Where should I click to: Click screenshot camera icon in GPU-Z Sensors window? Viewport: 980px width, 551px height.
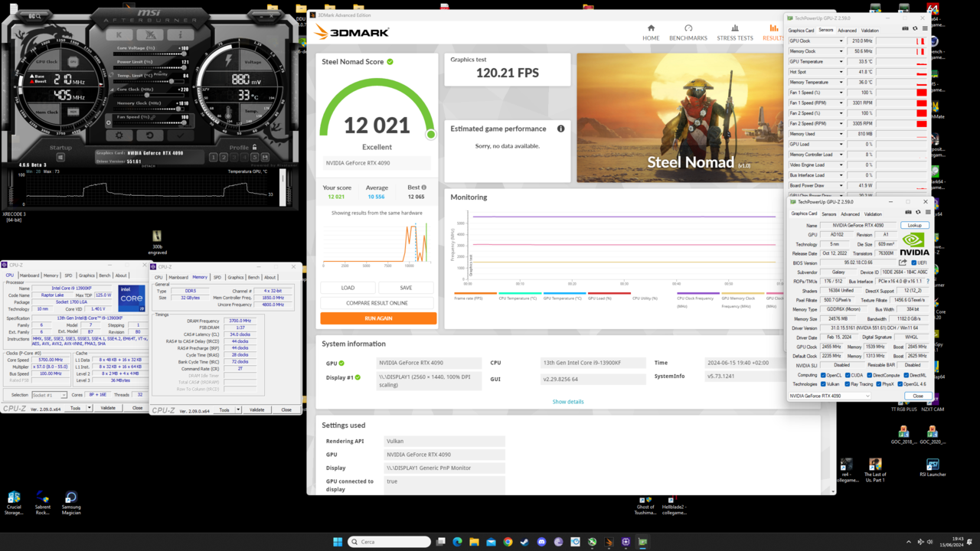(905, 28)
